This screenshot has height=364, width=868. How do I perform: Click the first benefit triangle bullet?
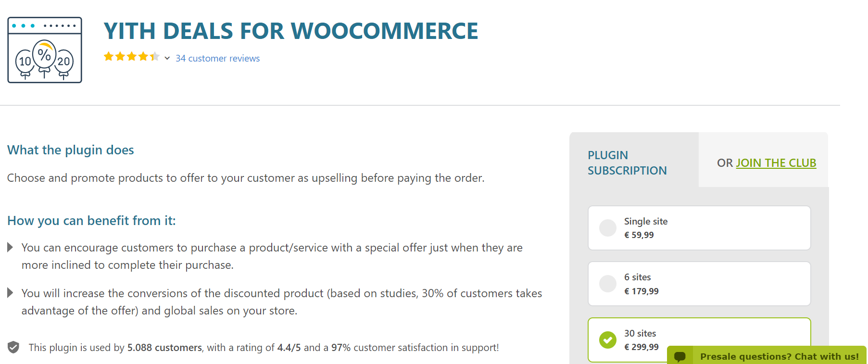[10, 248]
